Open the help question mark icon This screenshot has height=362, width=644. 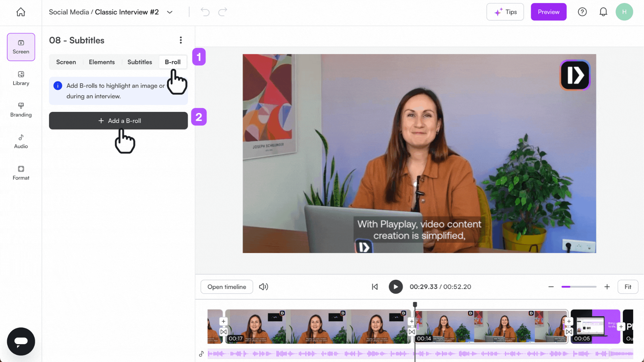coord(582,12)
